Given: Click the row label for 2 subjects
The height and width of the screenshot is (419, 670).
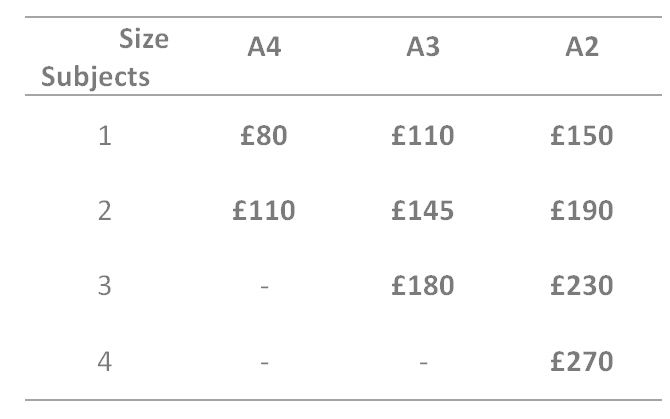Looking at the screenshot, I should [x=104, y=211].
